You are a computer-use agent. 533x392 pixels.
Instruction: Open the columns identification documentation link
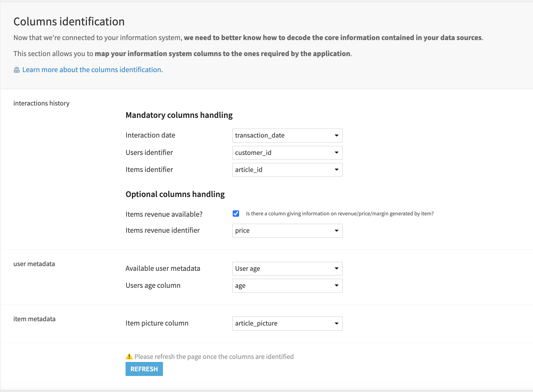pyautogui.click(x=92, y=70)
